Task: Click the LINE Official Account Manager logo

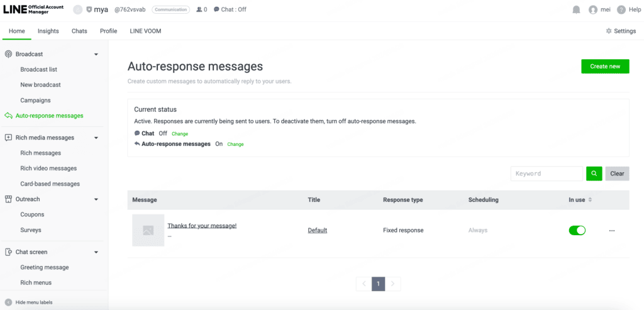Action: point(34,9)
